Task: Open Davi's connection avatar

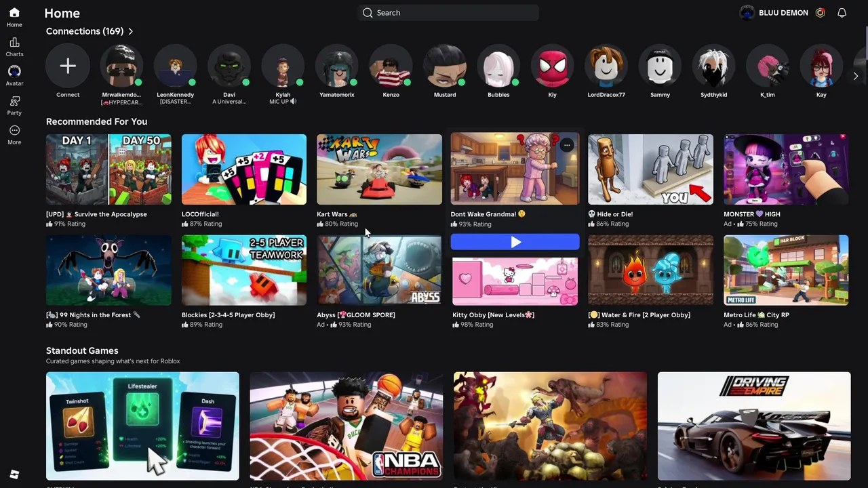Action: [229, 66]
